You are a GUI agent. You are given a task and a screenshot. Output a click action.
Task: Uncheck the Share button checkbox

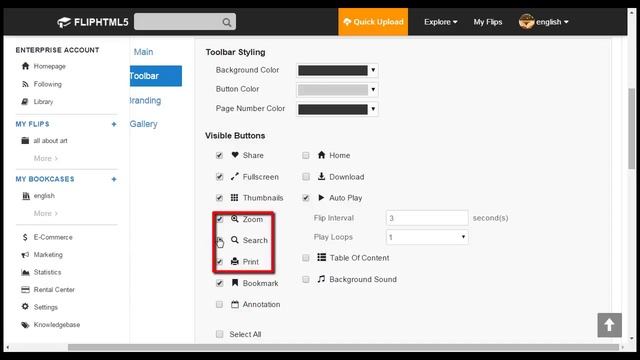[x=220, y=156]
